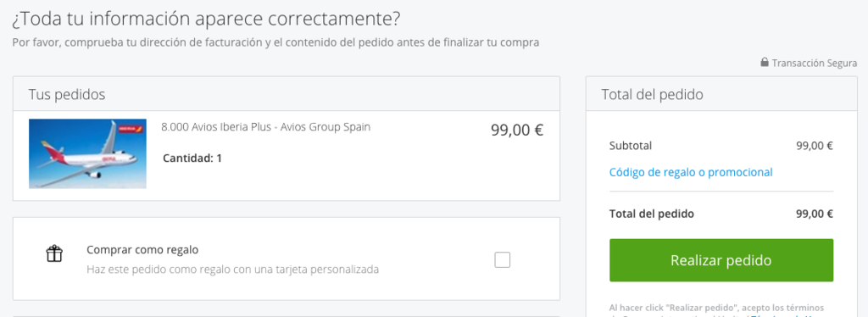Click the ¿Toda tu información aparece correctamente? heading
Image resolution: width=868 pixels, height=317 pixels.
pyautogui.click(x=205, y=19)
